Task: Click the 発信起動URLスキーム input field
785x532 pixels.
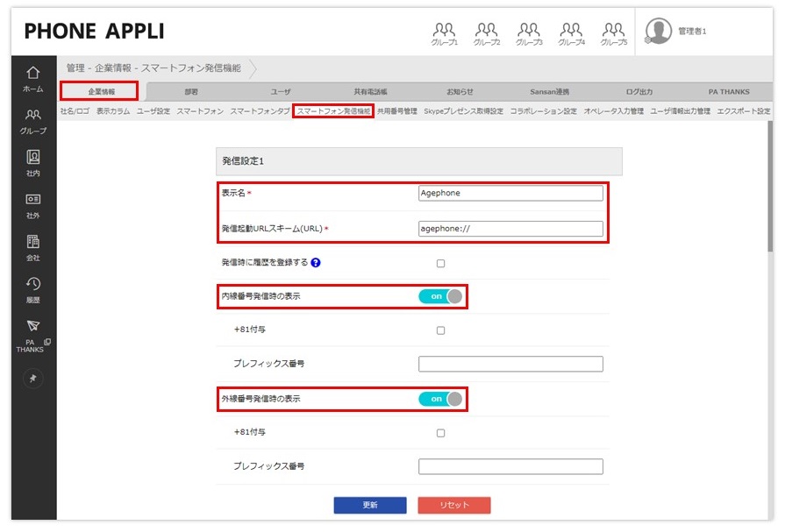Action: click(510, 229)
